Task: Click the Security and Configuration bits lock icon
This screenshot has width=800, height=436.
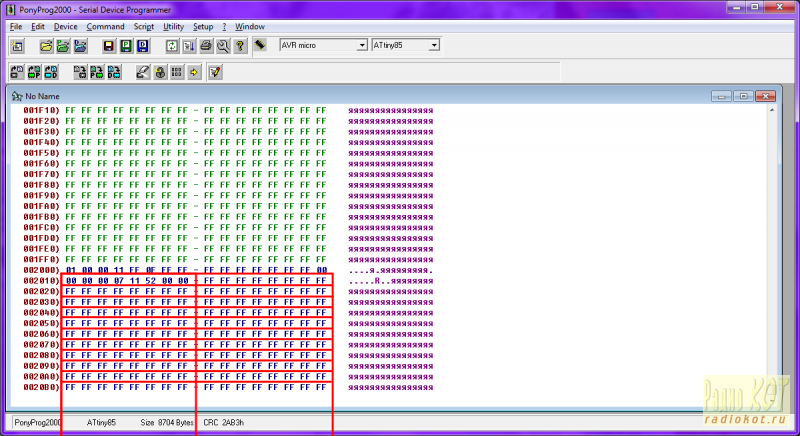Action: pos(160,72)
